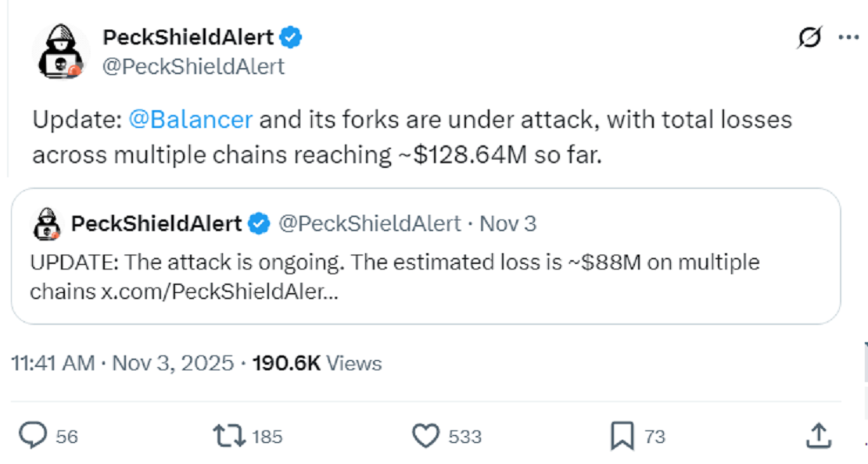Repost this tweet via the retweet icon
868x464 pixels.
[229, 436]
